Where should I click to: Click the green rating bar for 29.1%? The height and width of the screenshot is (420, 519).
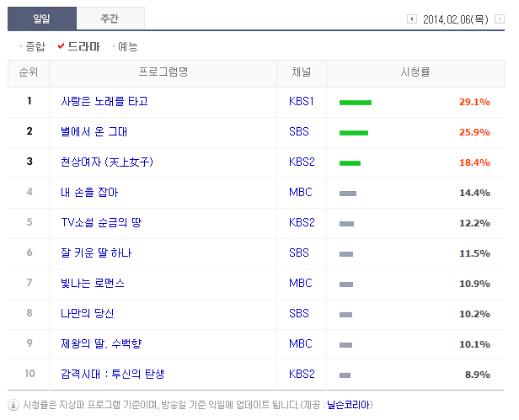(356, 103)
